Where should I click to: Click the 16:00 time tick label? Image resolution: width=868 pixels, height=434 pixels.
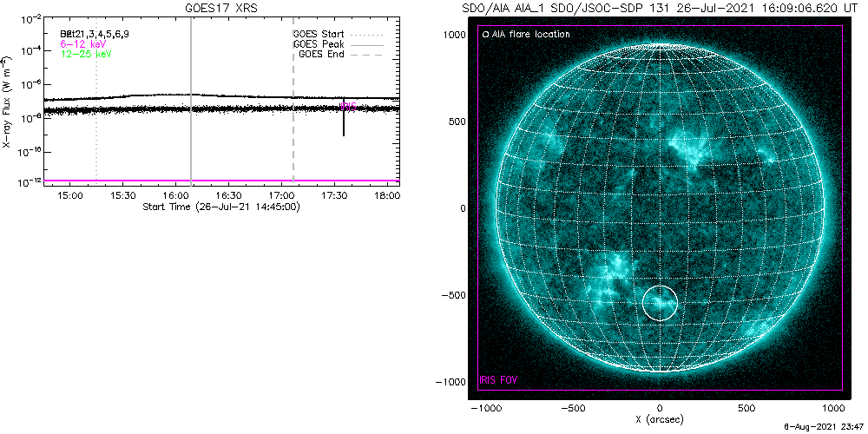click(x=176, y=196)
